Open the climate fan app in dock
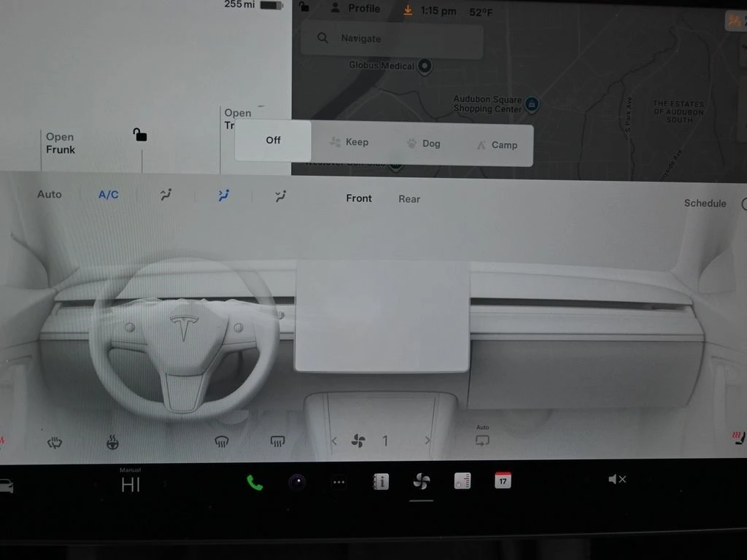Image resolution: width=747 pixels, height=560 pixels. coord(421,481)
